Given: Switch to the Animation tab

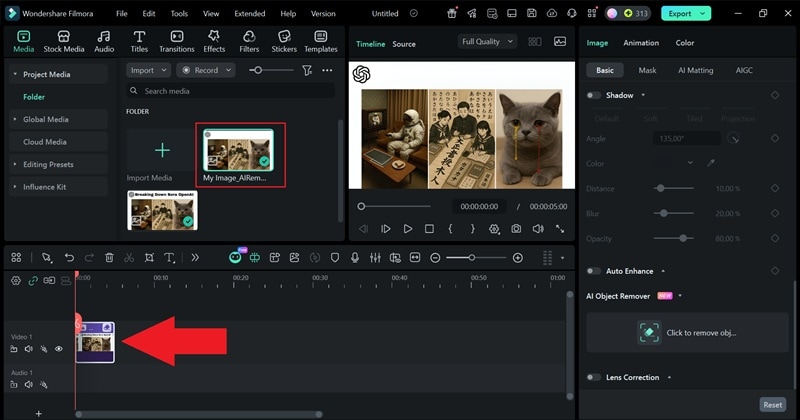Looking at the screenshot, I should tap(641, 43).
